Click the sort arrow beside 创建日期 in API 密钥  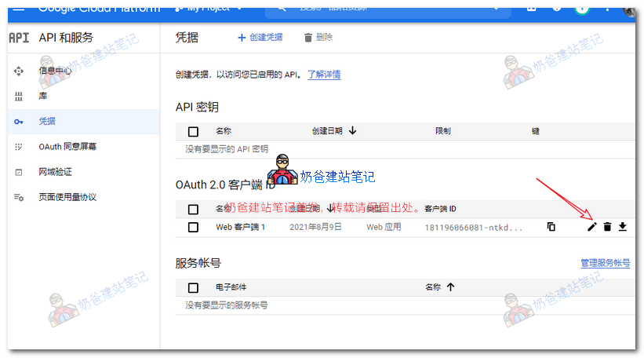352,130
